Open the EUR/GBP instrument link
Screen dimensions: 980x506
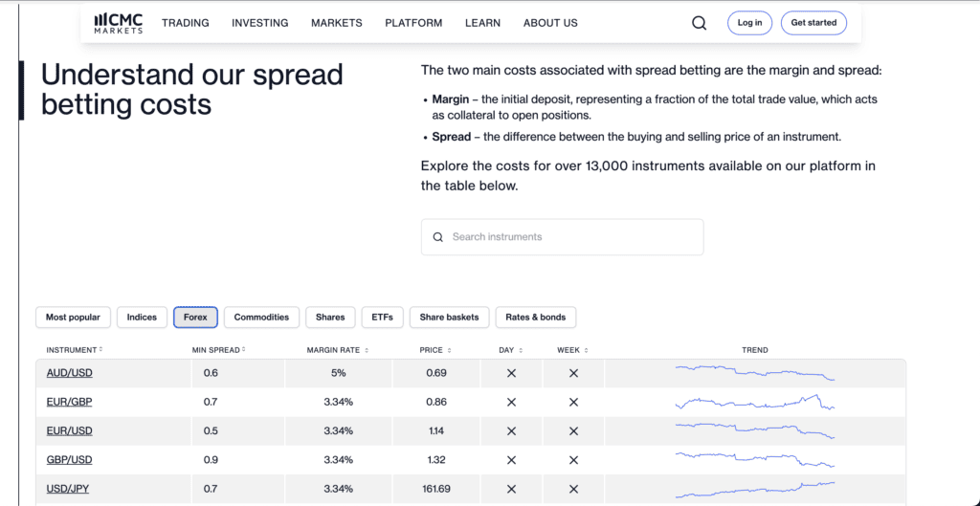click(x=69, y=403)
